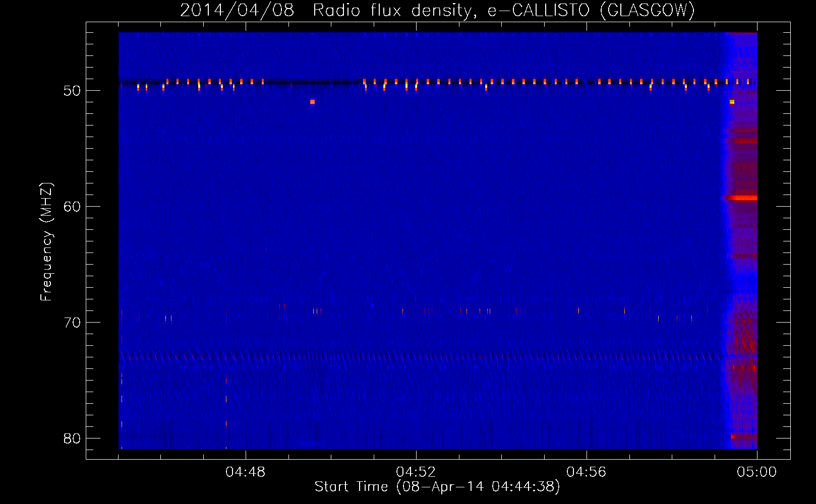Click the bright red emission band near 59 MHz
816x504 pixels.
click(x=741, y=198)
